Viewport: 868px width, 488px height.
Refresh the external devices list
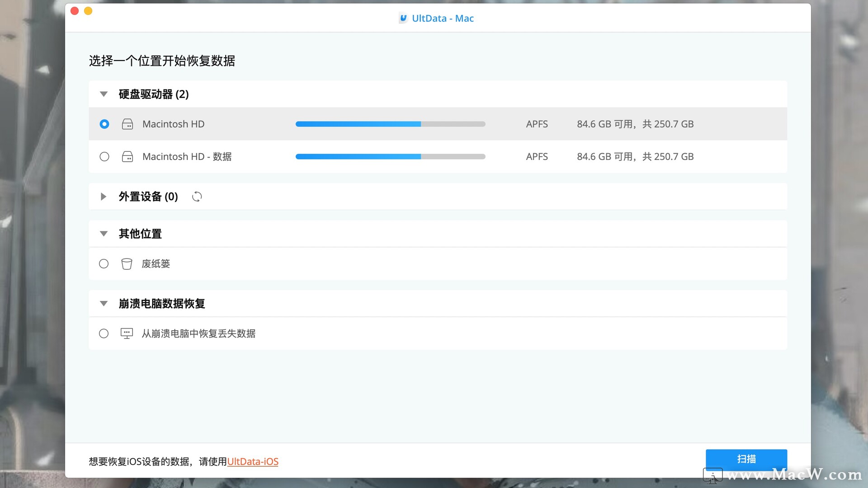[x=197, y=197]
